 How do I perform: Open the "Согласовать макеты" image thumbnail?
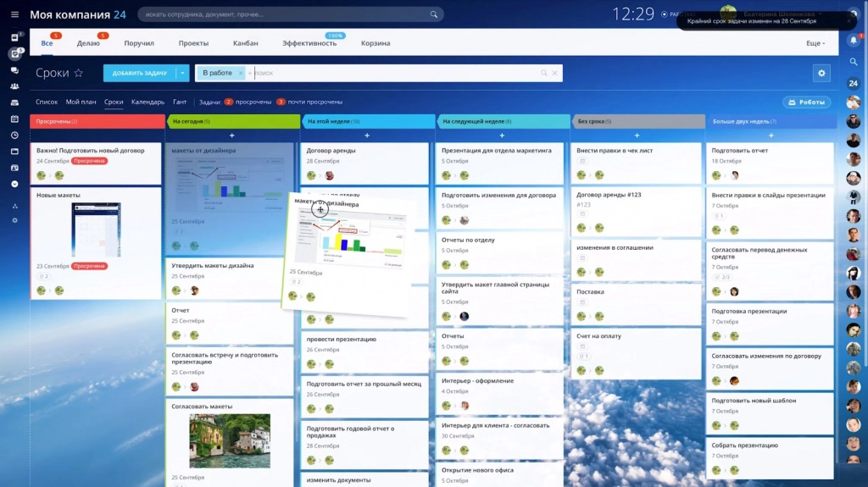pos(230,440)
